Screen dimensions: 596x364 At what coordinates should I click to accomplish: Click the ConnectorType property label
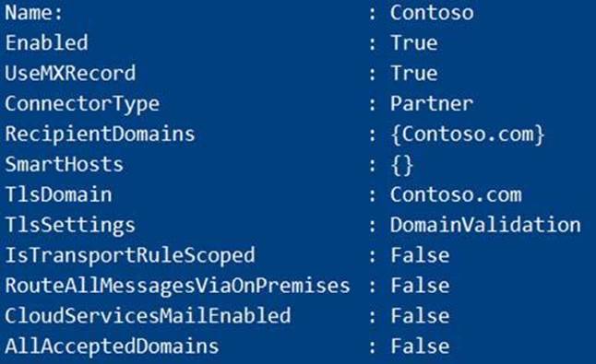point(82,104)
